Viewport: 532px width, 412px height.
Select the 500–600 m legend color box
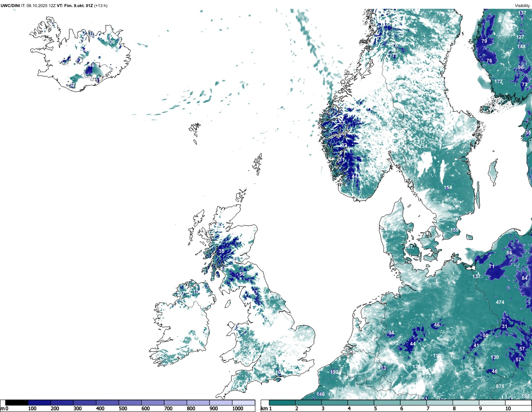pyautogui.click(x=130, y=402)
